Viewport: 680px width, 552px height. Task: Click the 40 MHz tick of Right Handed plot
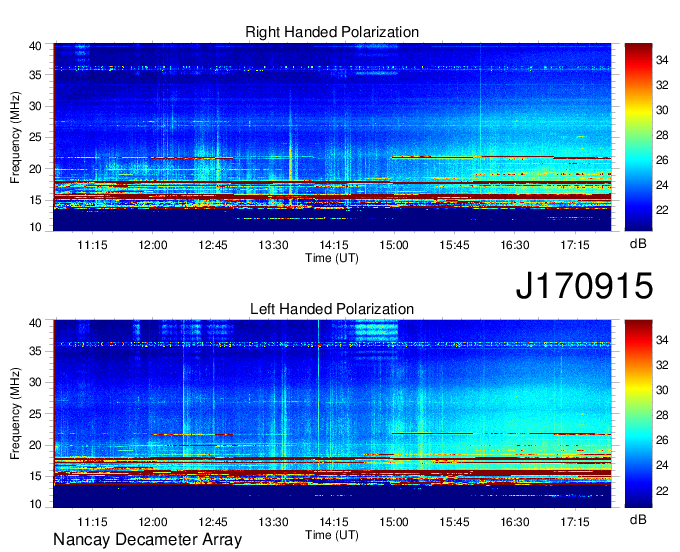pyautogui.click(x=36, y=46)
